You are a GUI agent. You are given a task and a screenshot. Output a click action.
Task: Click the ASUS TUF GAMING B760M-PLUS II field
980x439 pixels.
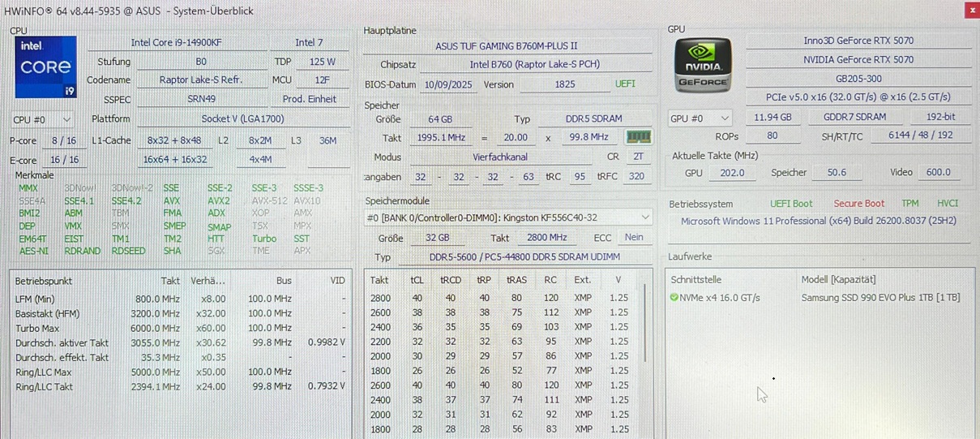(x=507, y=46)
